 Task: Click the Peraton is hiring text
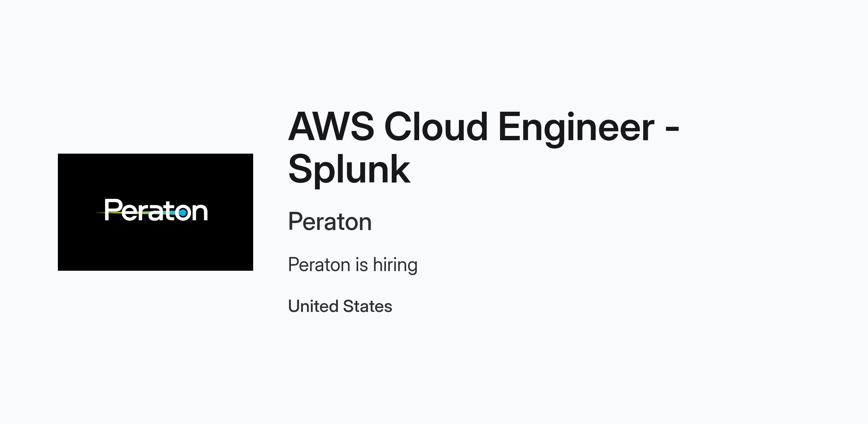[353, 265]
